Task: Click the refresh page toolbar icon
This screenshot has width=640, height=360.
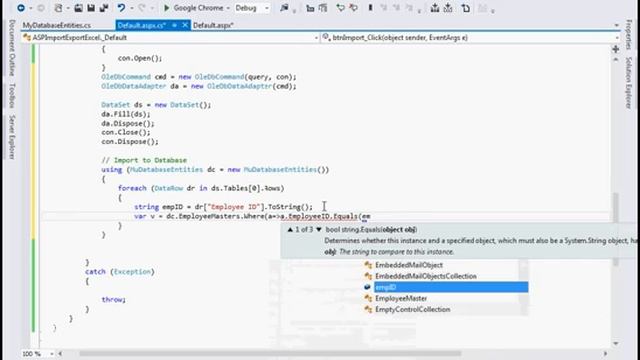Action: (465, 8)
